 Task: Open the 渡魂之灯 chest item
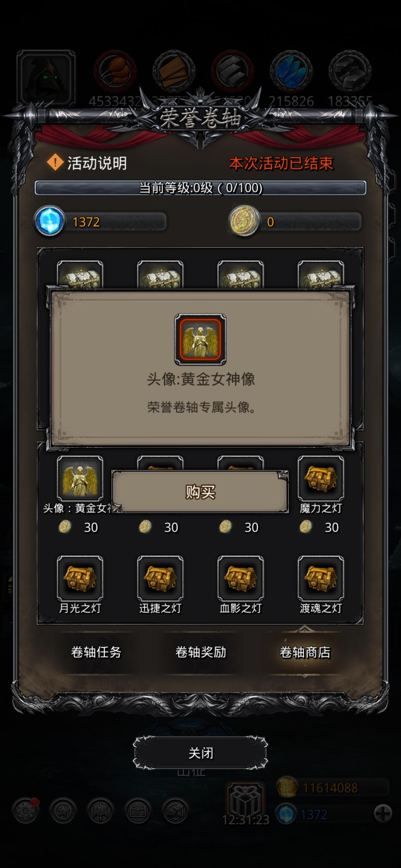[x=321, y=578]
